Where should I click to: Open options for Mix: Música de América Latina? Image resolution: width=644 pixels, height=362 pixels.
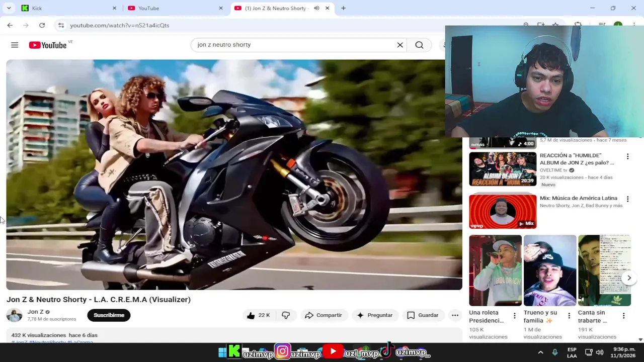coord(627,199)
